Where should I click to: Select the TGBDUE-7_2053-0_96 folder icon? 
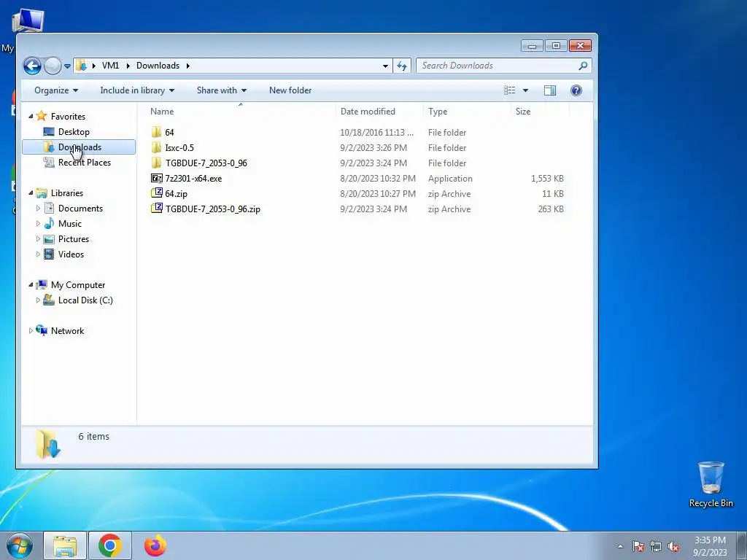point(156,163)
